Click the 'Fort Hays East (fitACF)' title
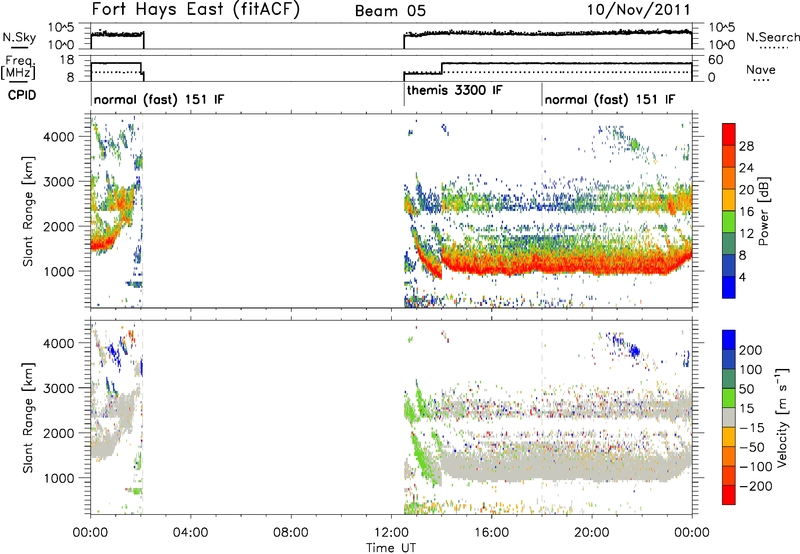 pyautogui.click(x=195, y=10)
